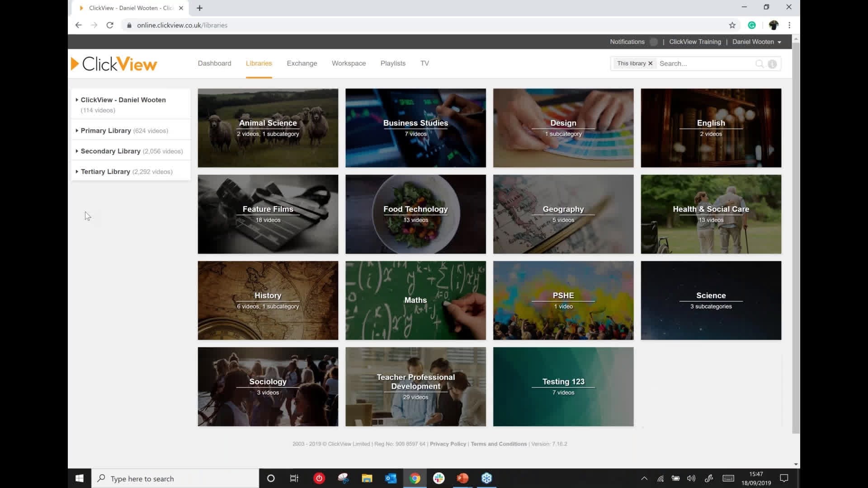The height and width of the screenshot is (488, 868).
Task: Open the Privacy Policy link
Action: tap(448, 444)
